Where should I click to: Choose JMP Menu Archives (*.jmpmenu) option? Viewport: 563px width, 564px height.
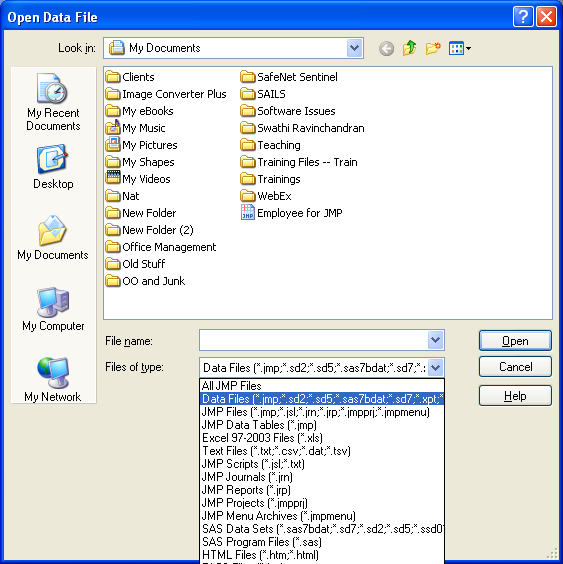click(322, 516)
